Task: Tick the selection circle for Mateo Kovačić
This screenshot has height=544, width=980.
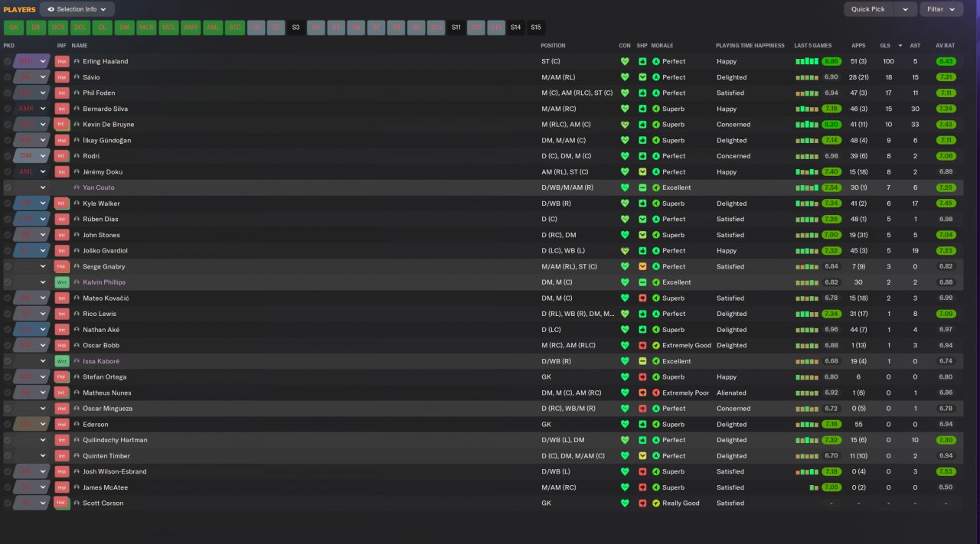Action: [x=8, y=298]
